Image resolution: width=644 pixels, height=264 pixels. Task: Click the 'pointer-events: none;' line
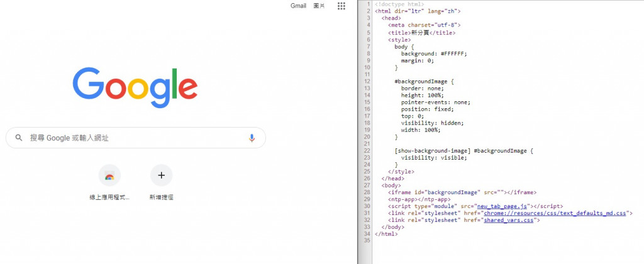(x=436, y=102)
